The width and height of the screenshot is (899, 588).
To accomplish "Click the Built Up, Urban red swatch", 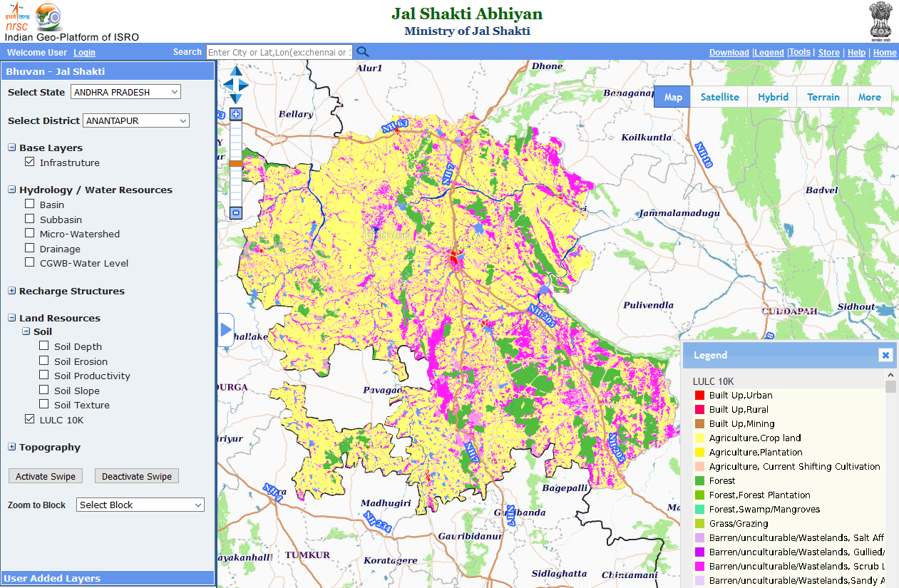I will tap(700, 395).
